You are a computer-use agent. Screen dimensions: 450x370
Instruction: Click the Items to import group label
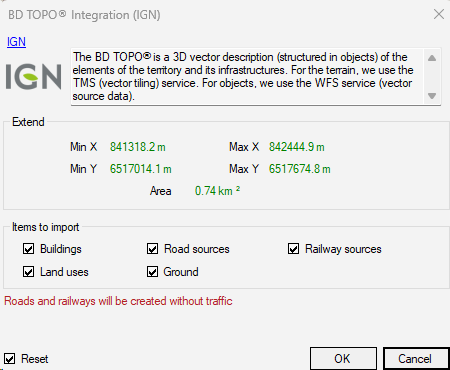pyautogui.click(x=46, y=227)
